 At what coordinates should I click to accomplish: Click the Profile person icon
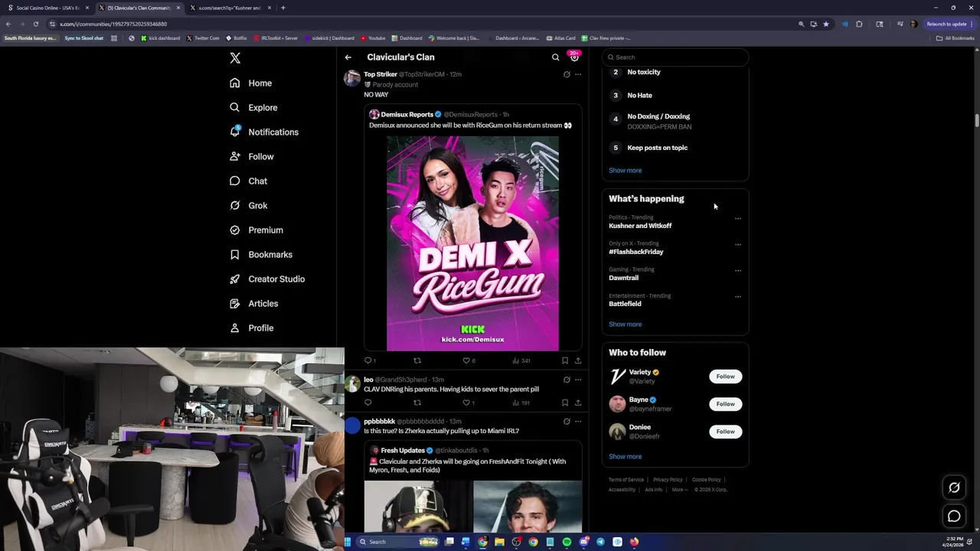click(235, 328)
